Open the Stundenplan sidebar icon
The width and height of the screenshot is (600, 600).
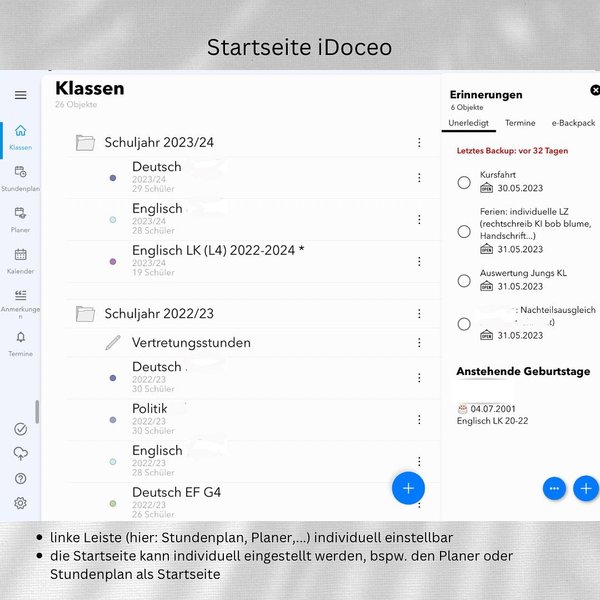pos(20,171)
